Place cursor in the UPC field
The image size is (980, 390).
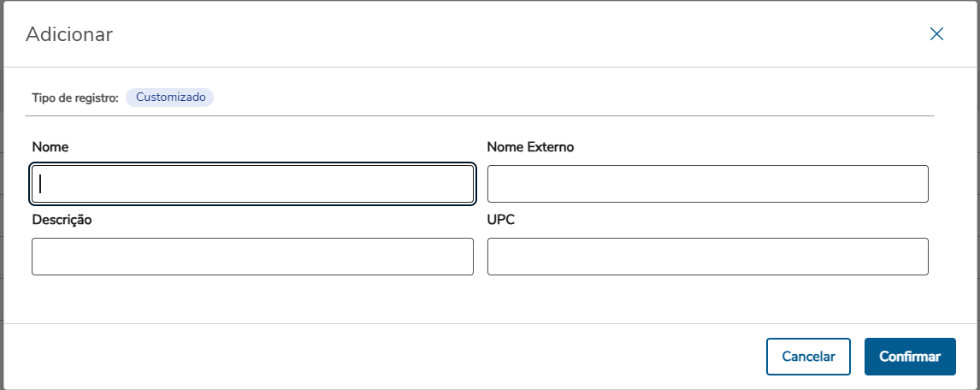point(707,257)
